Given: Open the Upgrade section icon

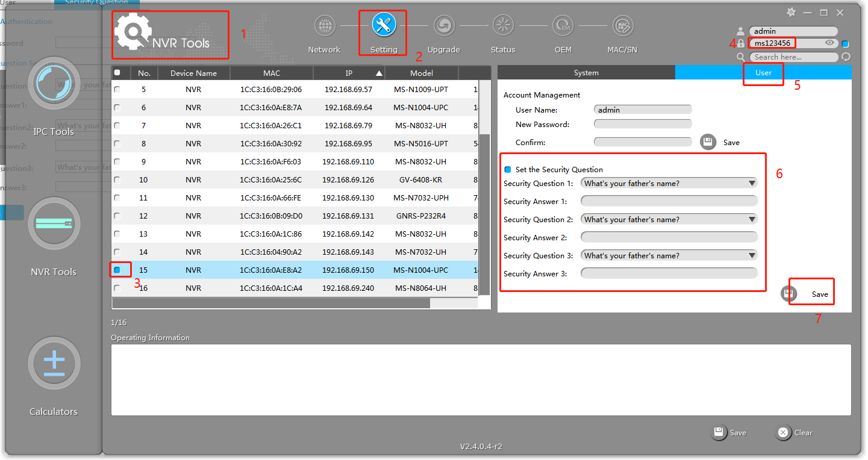Looking at the screenshot, I should (444, 26).
